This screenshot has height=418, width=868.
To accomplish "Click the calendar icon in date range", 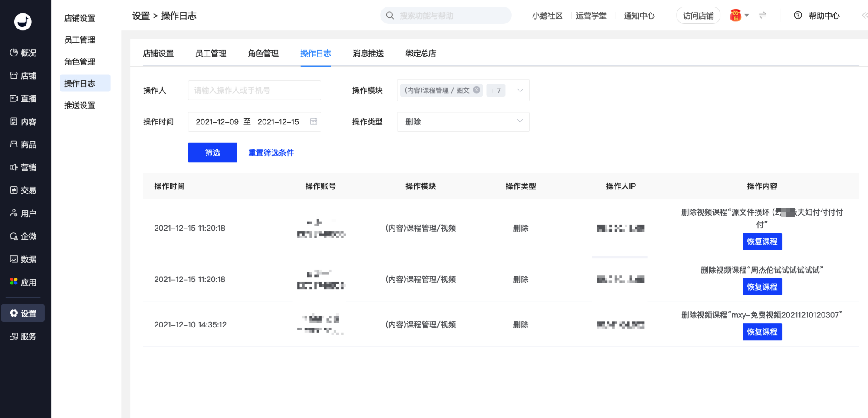I will click(x=313, y=122).
